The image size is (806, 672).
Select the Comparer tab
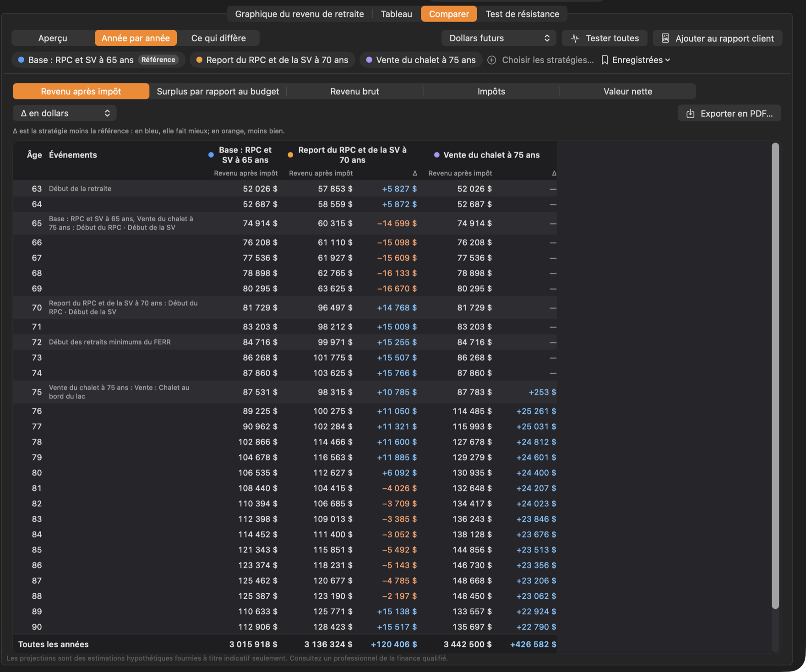449,14
